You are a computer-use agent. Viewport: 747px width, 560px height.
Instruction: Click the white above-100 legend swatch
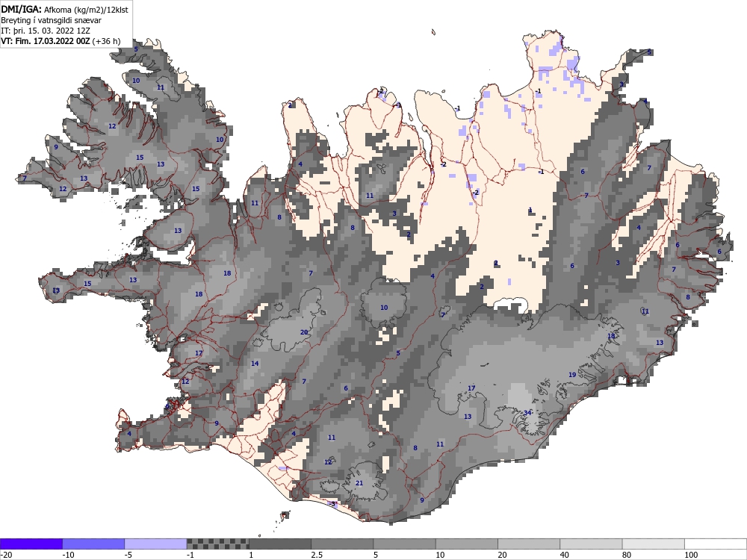pyautogui.click(x=716, y=544)
